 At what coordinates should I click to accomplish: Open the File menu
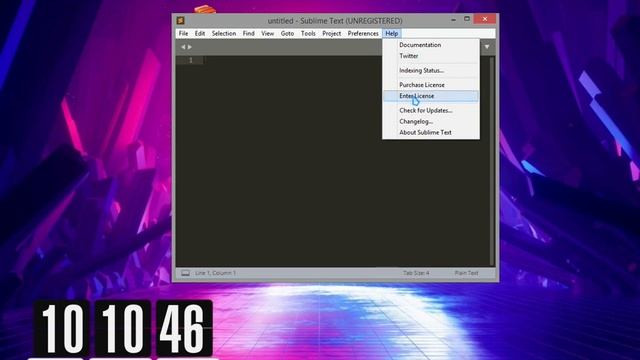(x=183, y=33)
